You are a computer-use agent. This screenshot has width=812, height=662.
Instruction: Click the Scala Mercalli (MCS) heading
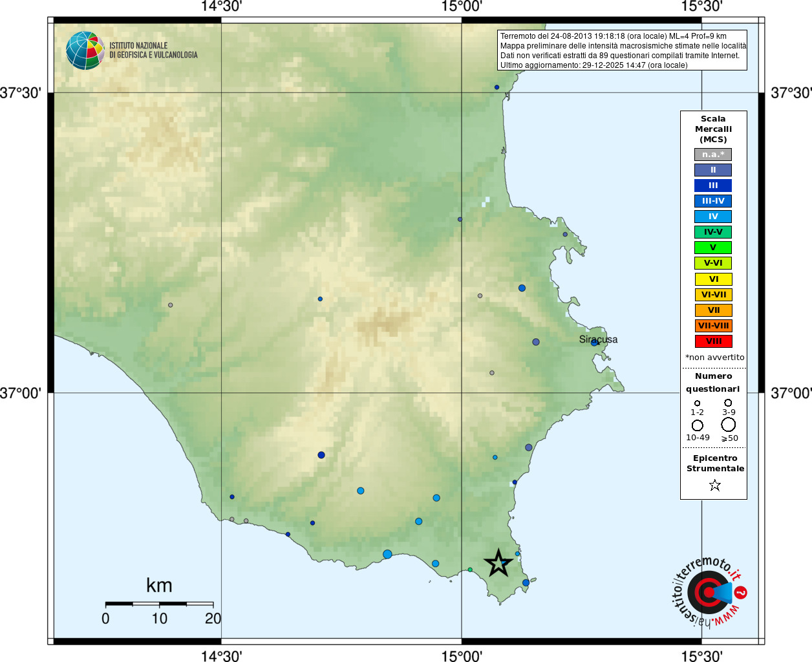713,129
